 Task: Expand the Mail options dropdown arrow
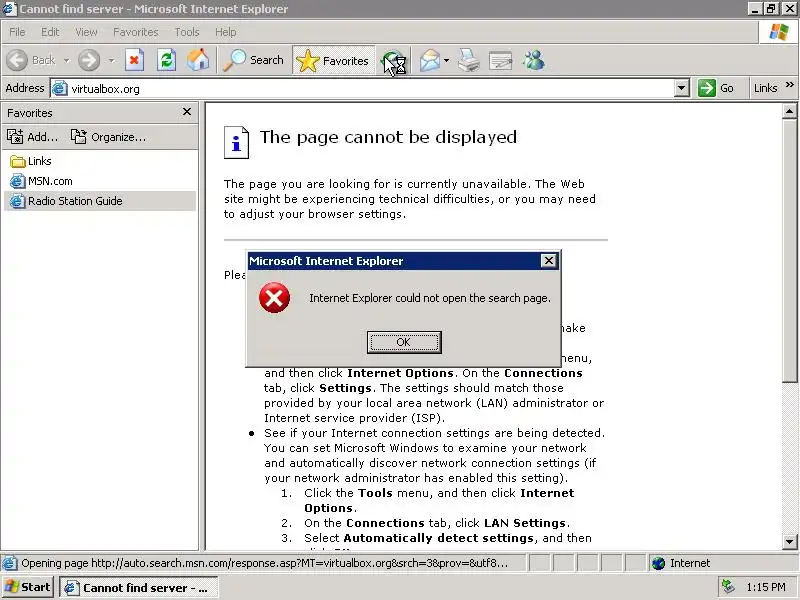tap(446, 61)
